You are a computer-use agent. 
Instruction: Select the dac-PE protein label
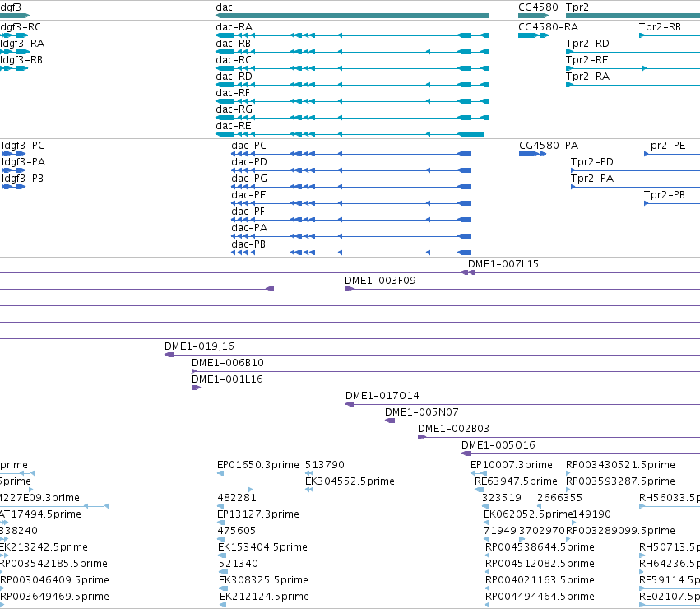248,195
